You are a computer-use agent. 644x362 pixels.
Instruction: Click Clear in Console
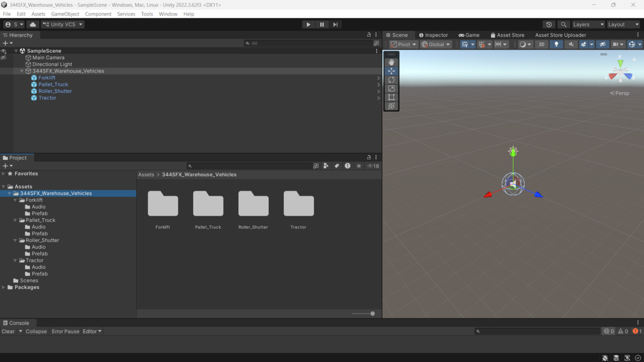[x=8, y=331]
